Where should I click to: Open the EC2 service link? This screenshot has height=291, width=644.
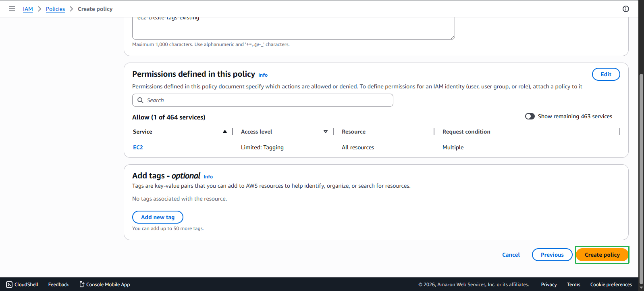138,147
